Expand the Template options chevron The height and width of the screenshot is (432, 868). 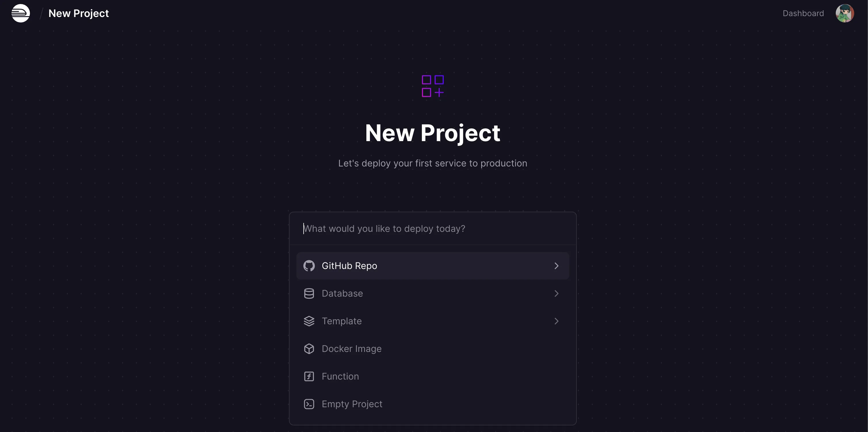(x=556, y=321)
